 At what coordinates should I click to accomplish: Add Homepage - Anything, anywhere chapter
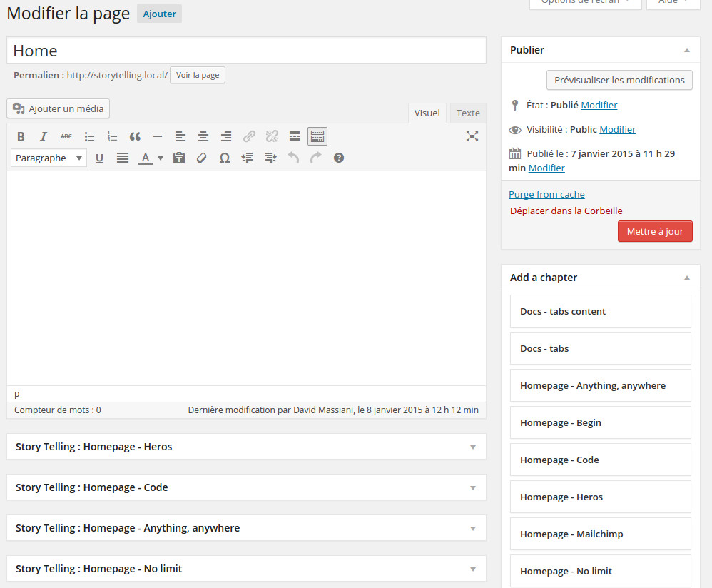[600, 385]
